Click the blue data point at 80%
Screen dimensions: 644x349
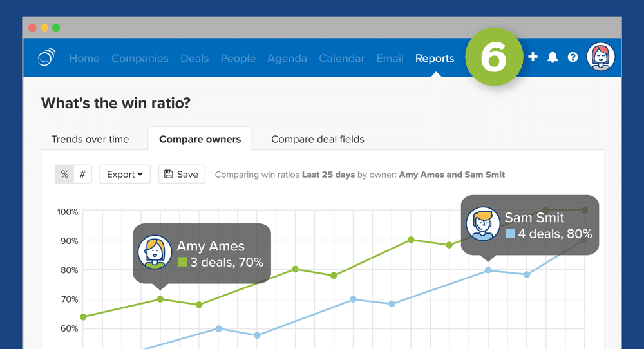(488, 270)
